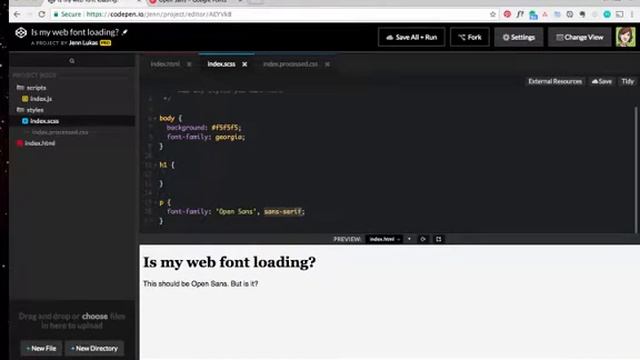Open index.js in the file tree

[41, 99]
